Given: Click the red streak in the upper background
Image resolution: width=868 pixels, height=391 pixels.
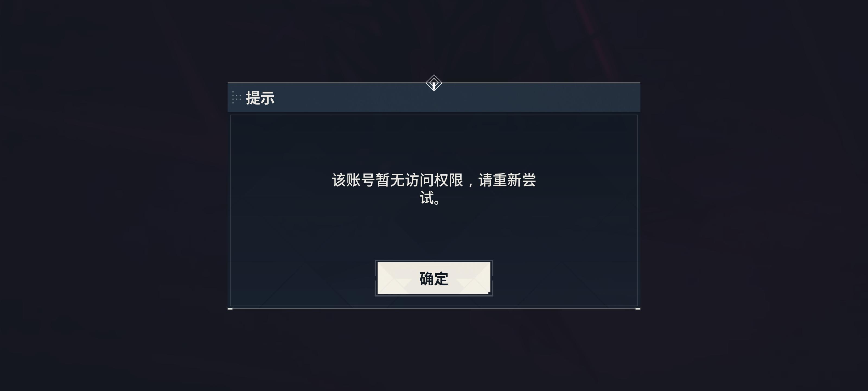Looking at the screenshot, I should pyautogui.click(x=596, y=37).
